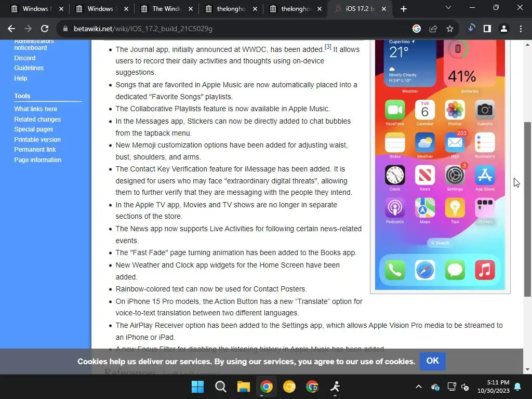Click the Tools sidebar heading
This screenshot has width=532, height=399.
22,96
